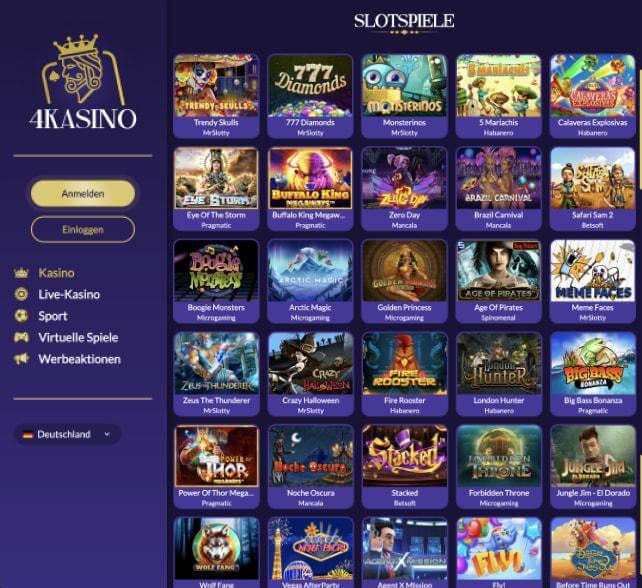Click the soccer ball icon beside Sport
Image resolution: width=642 pixels, height=588 pixels.
point(21,316)
